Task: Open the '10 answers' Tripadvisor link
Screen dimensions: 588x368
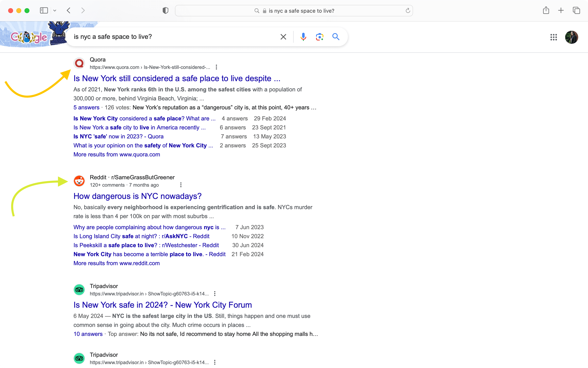Action: tap(88, 334)
